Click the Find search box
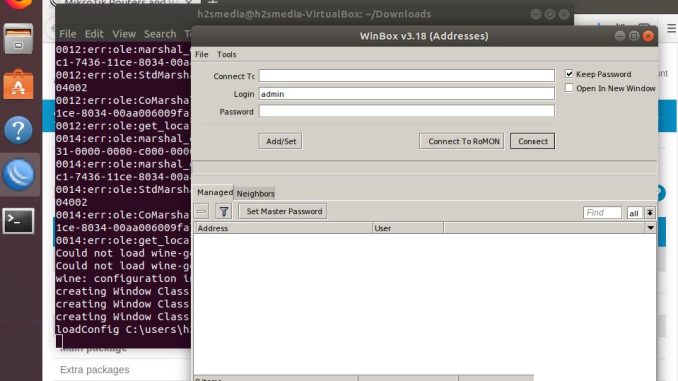678x381 pixels. (602, 213)
